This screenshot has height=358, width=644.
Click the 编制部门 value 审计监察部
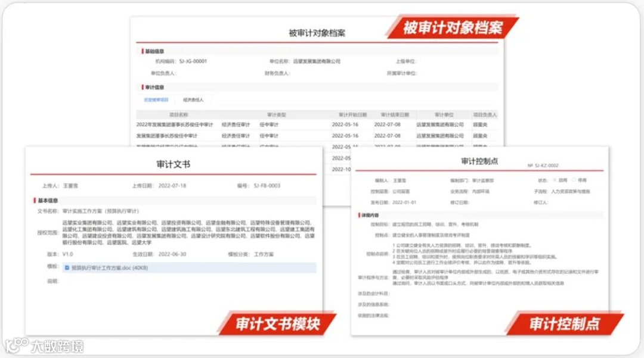point(483,180)
